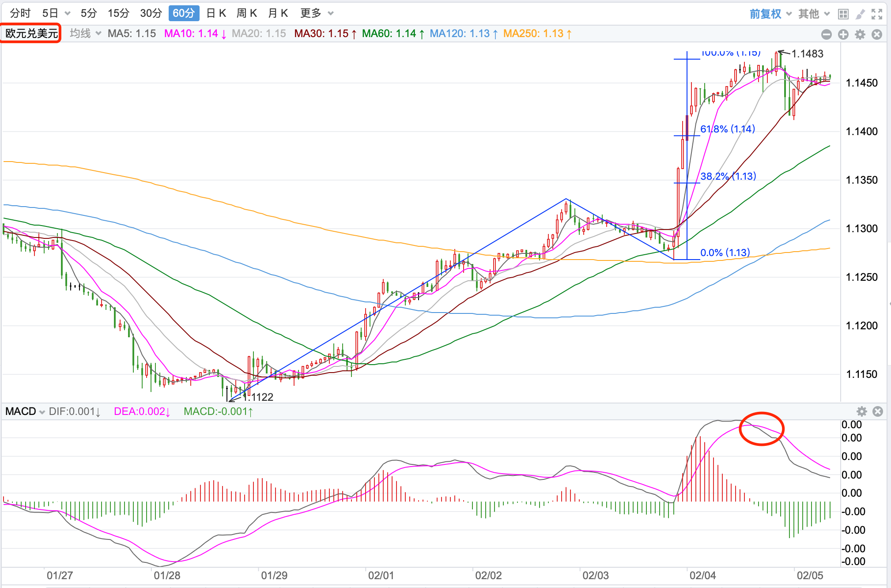Open the MACD indicator selection dropdown

[25, 411]
